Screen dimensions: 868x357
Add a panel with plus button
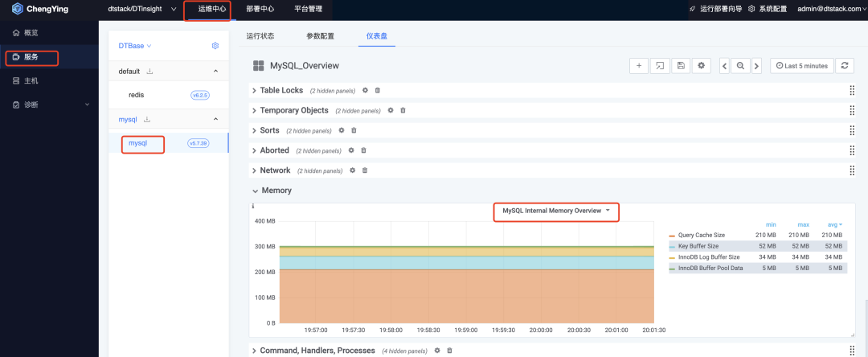(638, 65)
